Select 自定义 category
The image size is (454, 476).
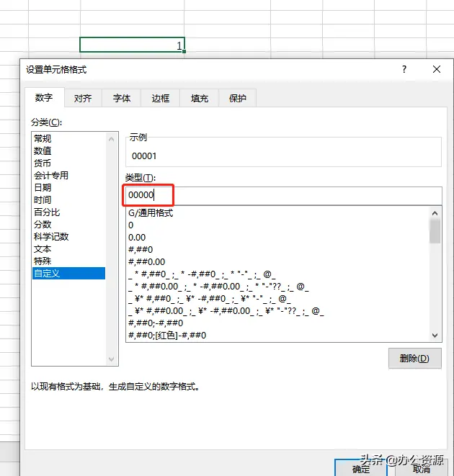(x=68, y=273)
